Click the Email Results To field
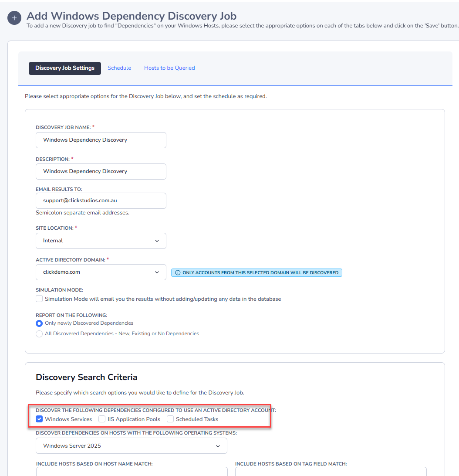Screen dimensions: 459x476 (x=101, y=201)
